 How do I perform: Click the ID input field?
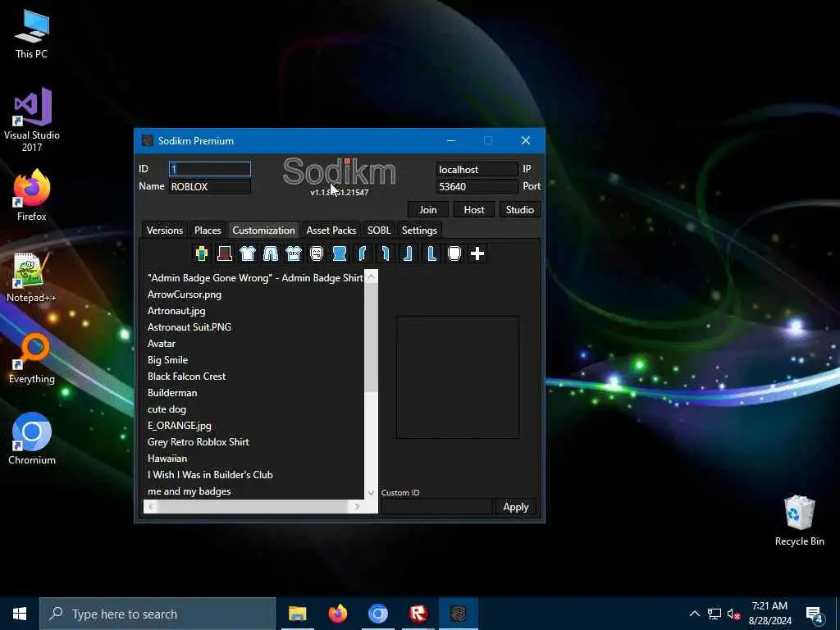coord(210,169)
